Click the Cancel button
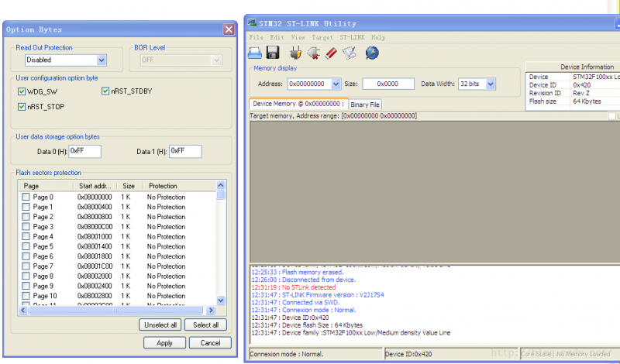This screenshot has height=364, width=620. (x=210, y=342)
